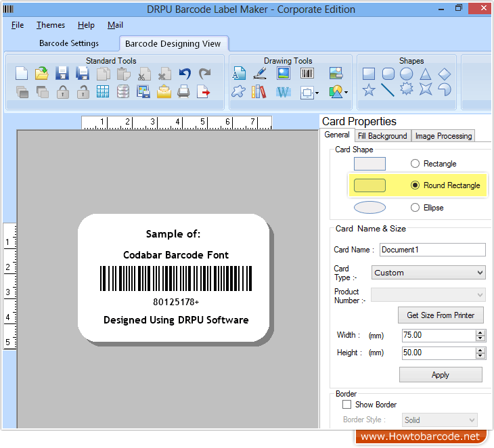This screenshot has height=448, width=494.
Task: Select the Star shape
Action: tap(369, 91)
